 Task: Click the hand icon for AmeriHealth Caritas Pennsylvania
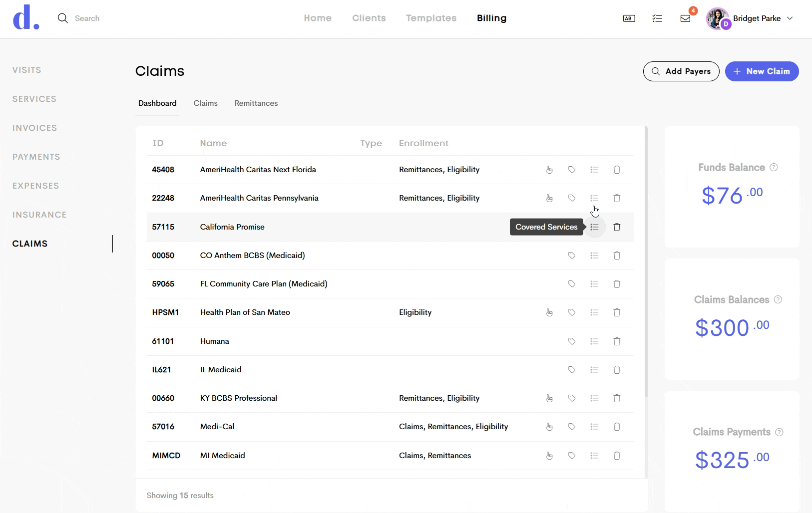point(549,198)
